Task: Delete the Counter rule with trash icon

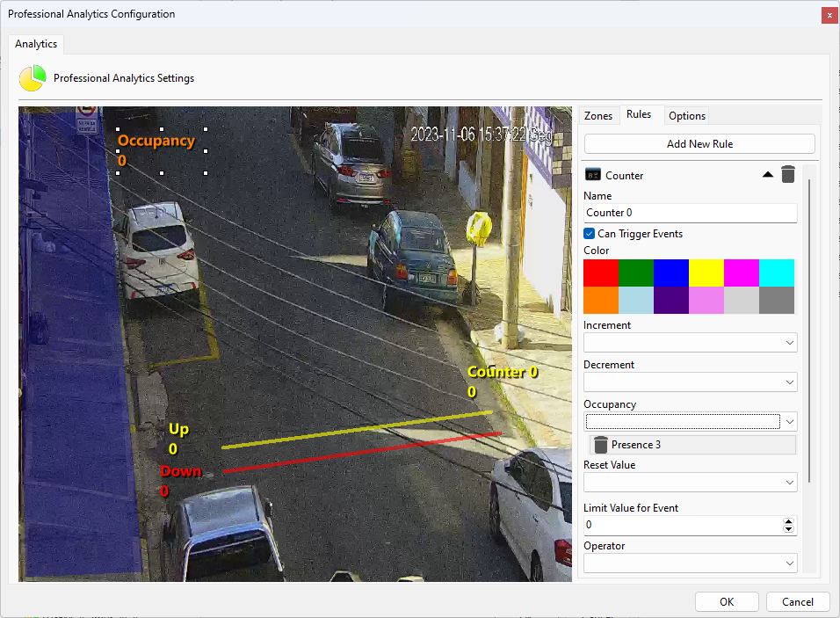Action: [x=787, y=175]
